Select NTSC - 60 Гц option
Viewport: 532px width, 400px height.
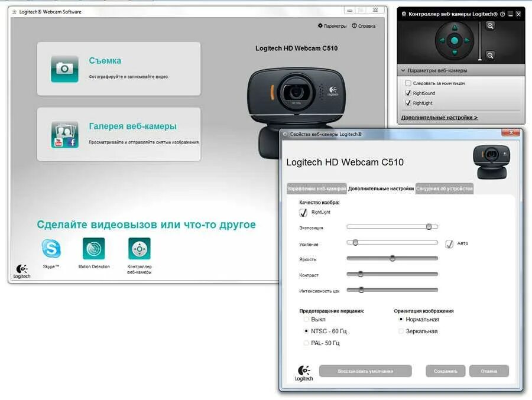(x=306, y=331)
